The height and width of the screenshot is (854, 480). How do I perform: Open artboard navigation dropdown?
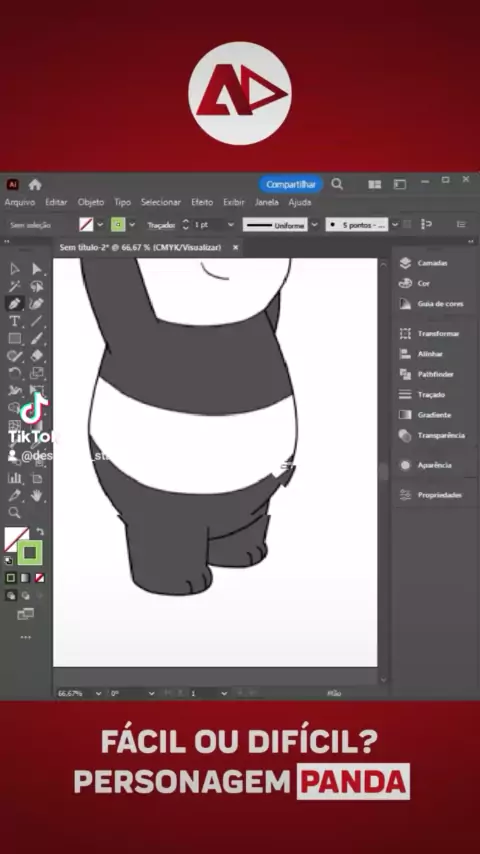coord(224,693)
